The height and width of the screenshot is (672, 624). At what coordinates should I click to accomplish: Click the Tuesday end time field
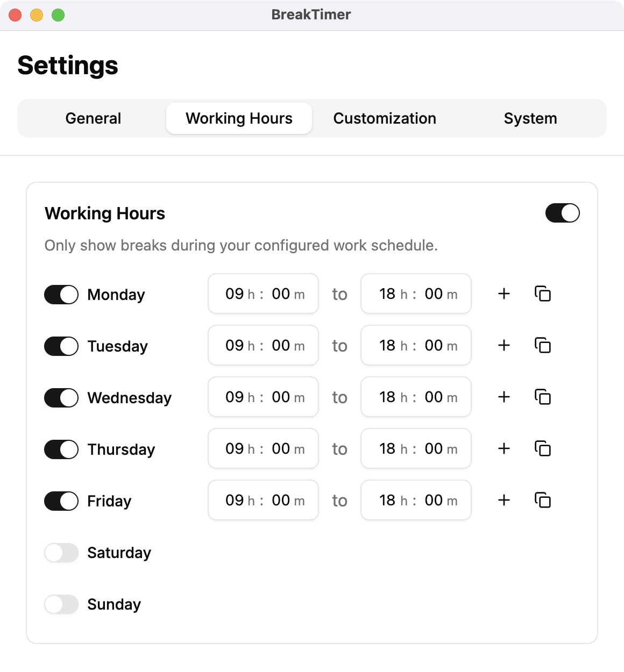[416, 345]
